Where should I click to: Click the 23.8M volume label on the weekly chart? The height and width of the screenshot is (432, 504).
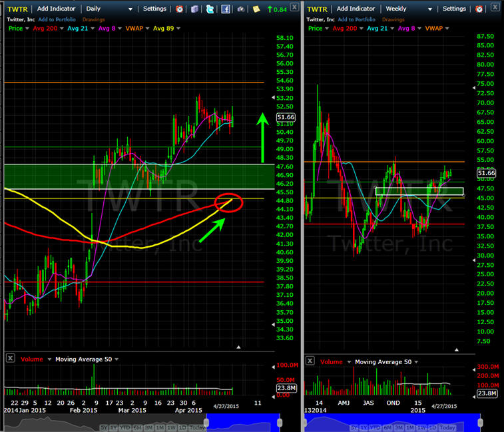point(487,393)
